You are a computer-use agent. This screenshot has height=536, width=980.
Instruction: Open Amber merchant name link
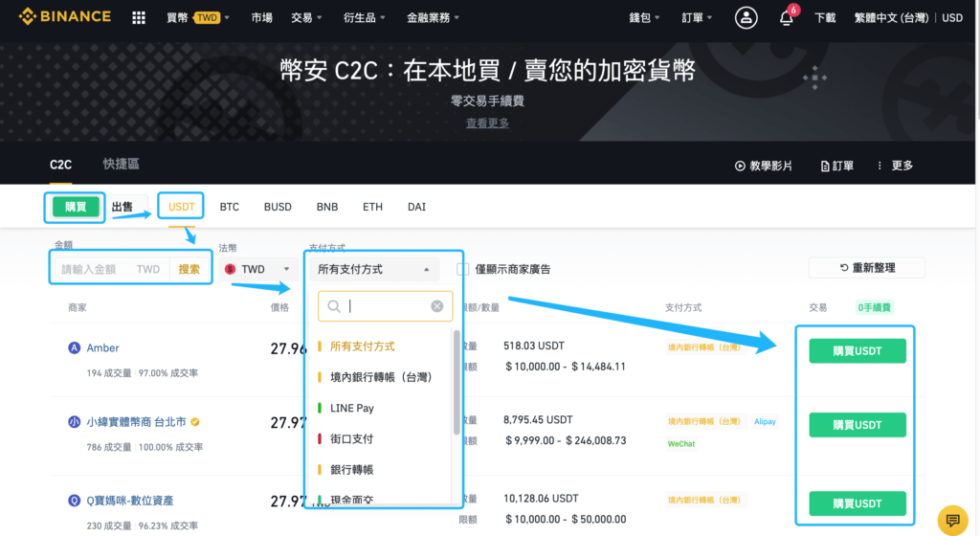(102, 348)
